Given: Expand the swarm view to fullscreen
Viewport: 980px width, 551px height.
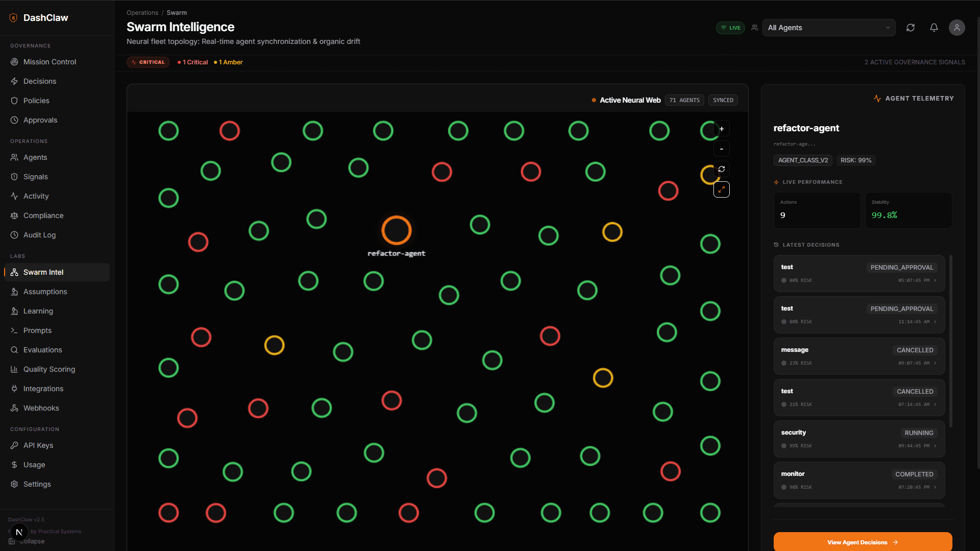Looking at the screenshot, I should click(x=722, y=189).
